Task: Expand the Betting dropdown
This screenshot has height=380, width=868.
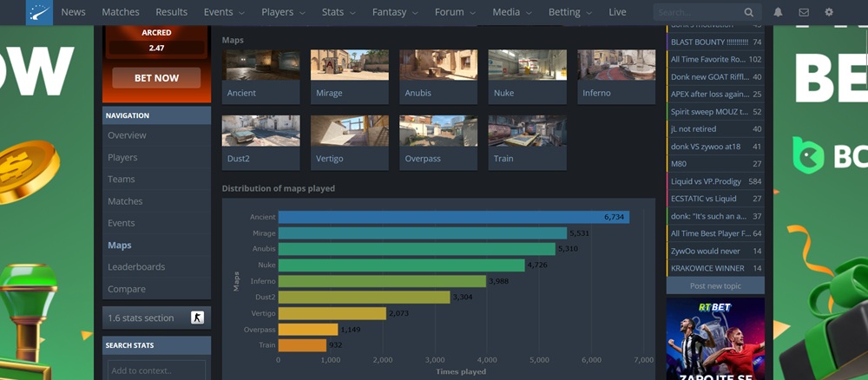Action: [x=570, y=12]
